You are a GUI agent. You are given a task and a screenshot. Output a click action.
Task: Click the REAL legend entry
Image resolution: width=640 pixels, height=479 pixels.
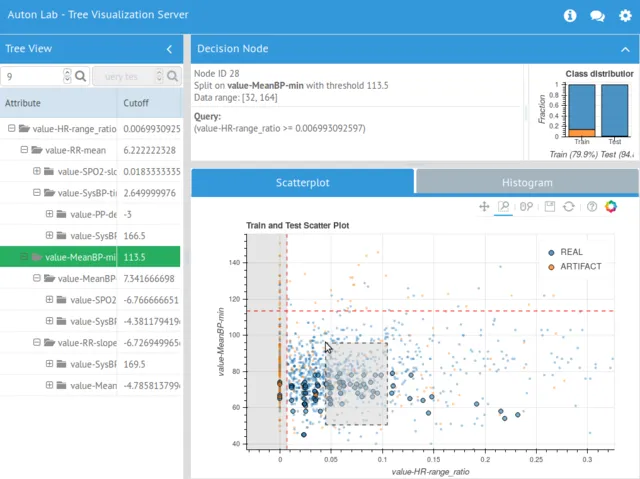coord(565,252)
